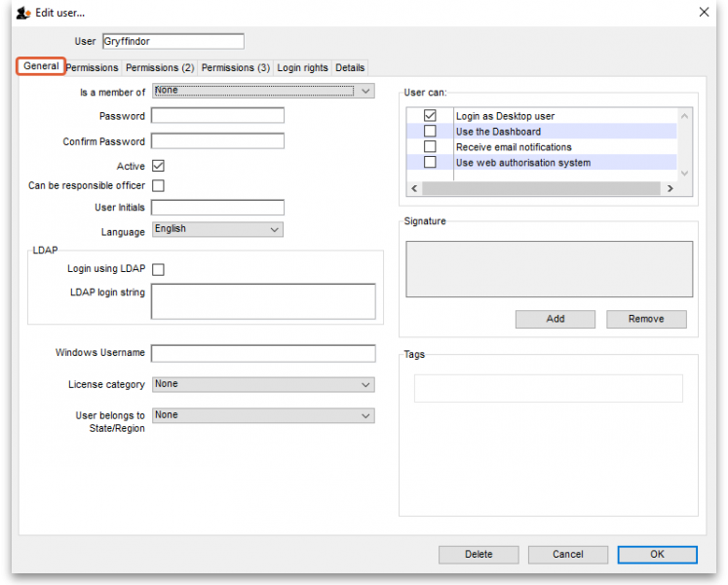Click the Add signature button
This screenshot has width=728, height=585.
[555, 319]
